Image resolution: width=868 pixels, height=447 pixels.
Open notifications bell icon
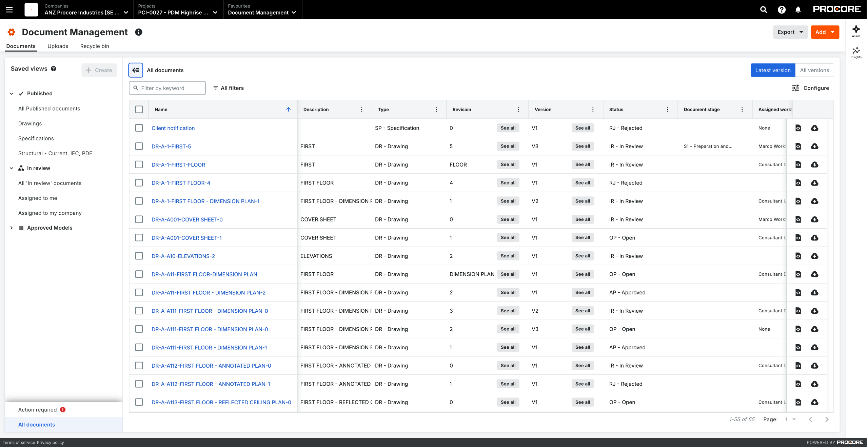tap(798, 9)
